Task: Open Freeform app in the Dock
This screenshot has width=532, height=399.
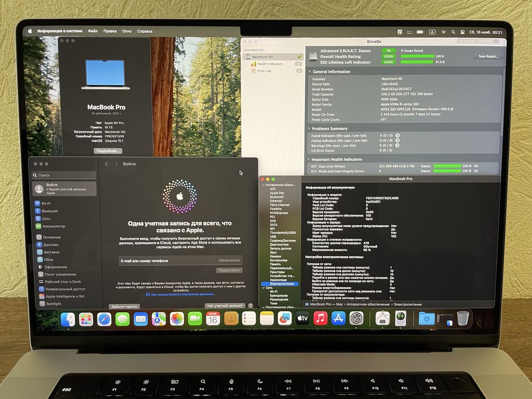Action: (285, 319)
